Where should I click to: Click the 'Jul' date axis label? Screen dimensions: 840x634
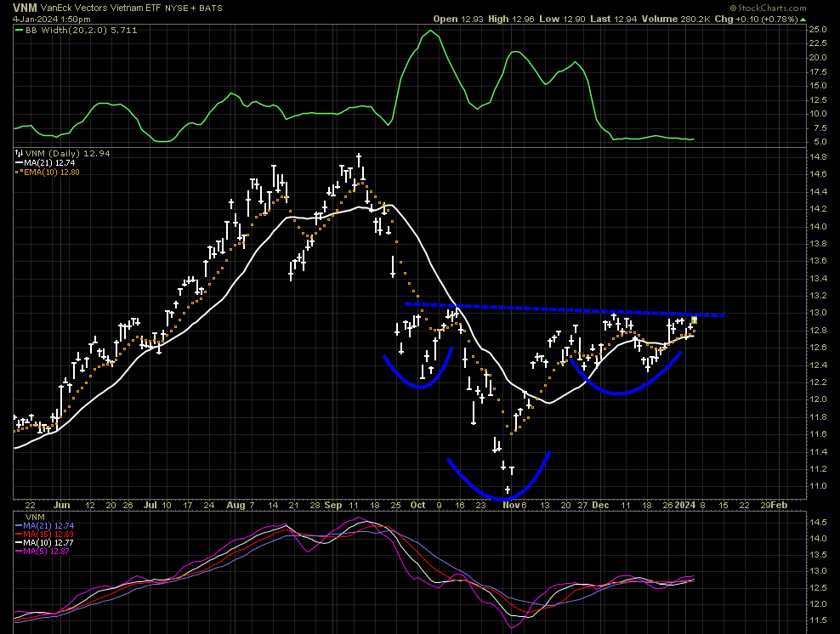coord(151,505)
